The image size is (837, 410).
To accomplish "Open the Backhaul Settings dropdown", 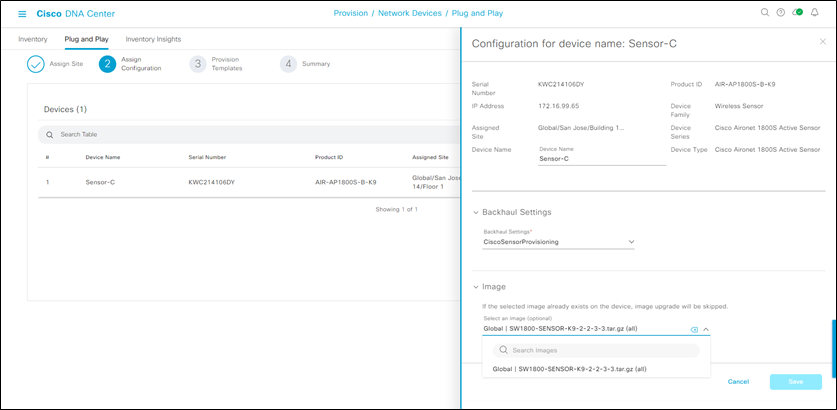I will 558,242.
